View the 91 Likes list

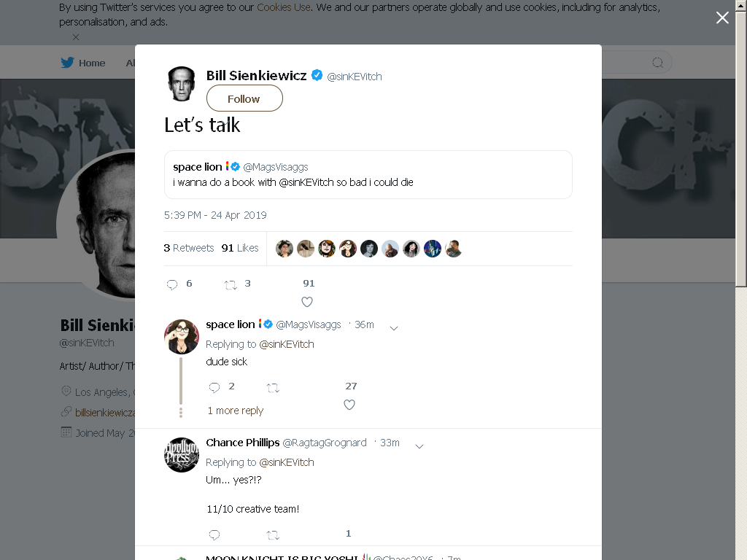coord(240,248)
